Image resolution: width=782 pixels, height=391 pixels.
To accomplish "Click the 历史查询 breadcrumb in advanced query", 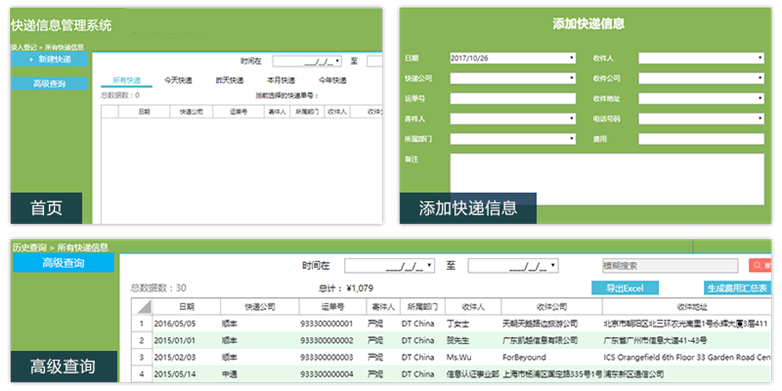I will [29, 247].
